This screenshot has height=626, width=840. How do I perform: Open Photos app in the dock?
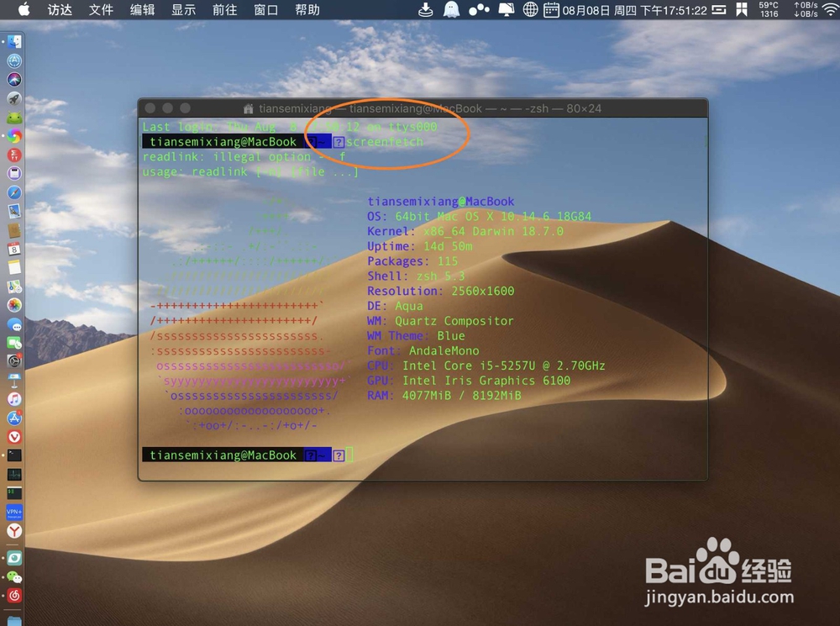pyautogui.click(x=14, y=305)
